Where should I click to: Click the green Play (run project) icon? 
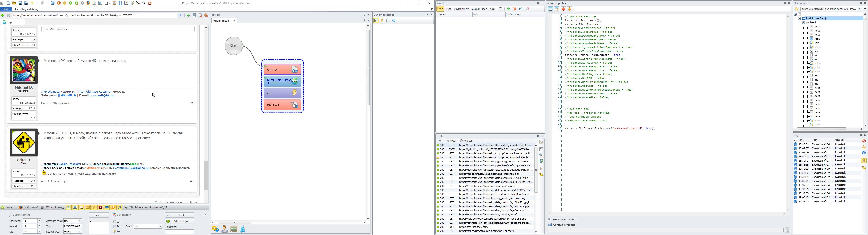[x=70, y=3]
